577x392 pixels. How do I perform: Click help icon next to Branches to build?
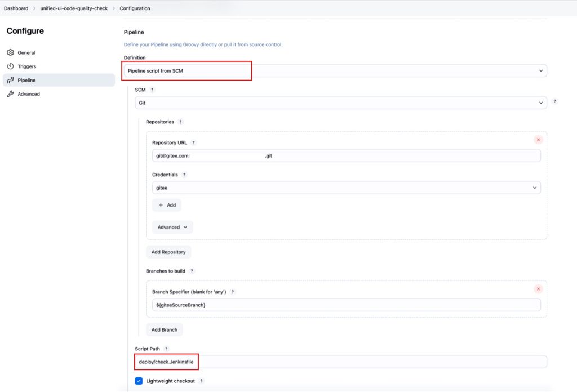coord(192,271)
